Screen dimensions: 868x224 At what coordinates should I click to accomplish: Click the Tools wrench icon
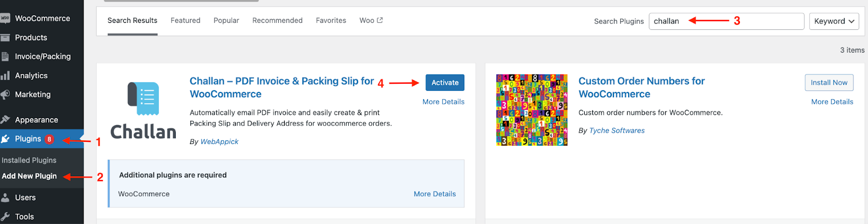[x=5, y=216]
